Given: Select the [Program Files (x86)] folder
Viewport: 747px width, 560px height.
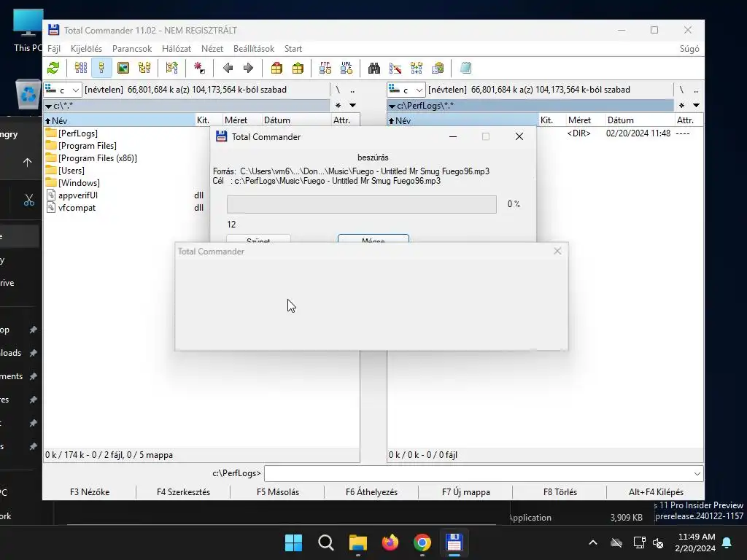Looking at the screenshot, I should click(x=91, y=158).
